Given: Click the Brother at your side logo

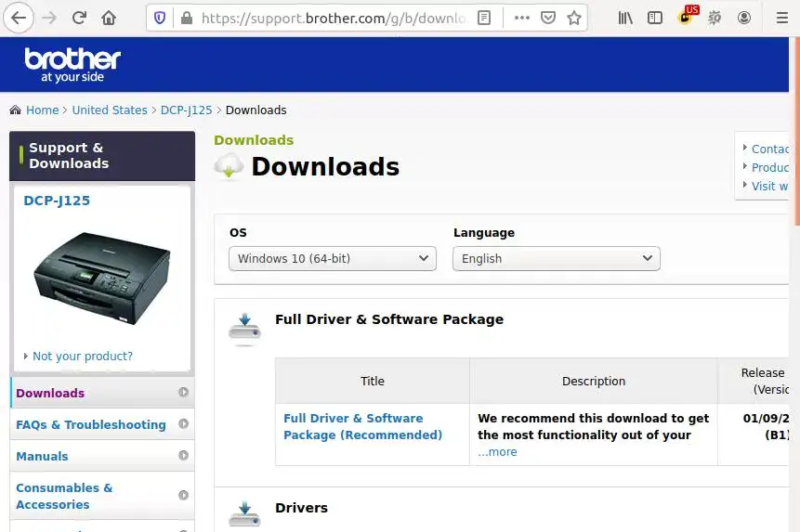Looking at the screenshot, I should click(72, 65).
